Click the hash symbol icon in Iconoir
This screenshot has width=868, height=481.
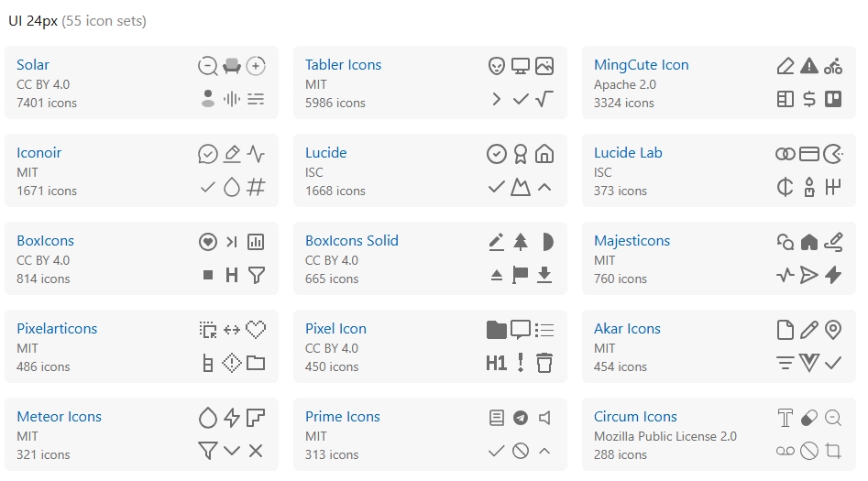click(x=256, y=187)
